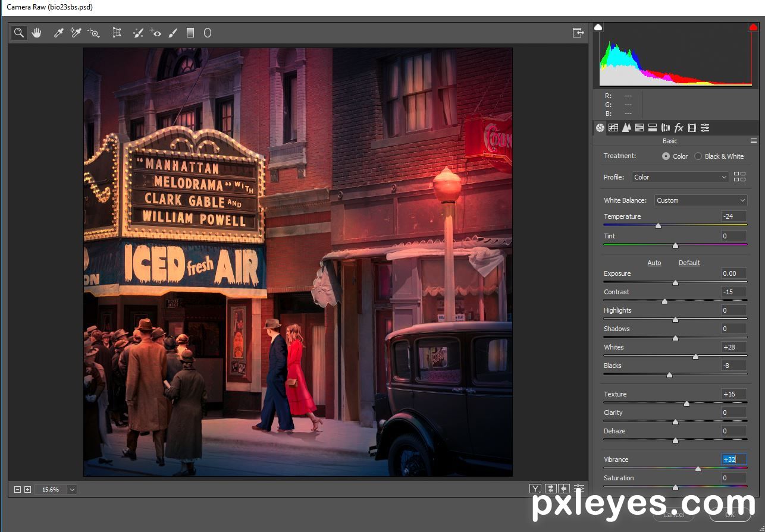Open the Calibration filmstrip panel tab
765x532 pixels.
point(692,128)
